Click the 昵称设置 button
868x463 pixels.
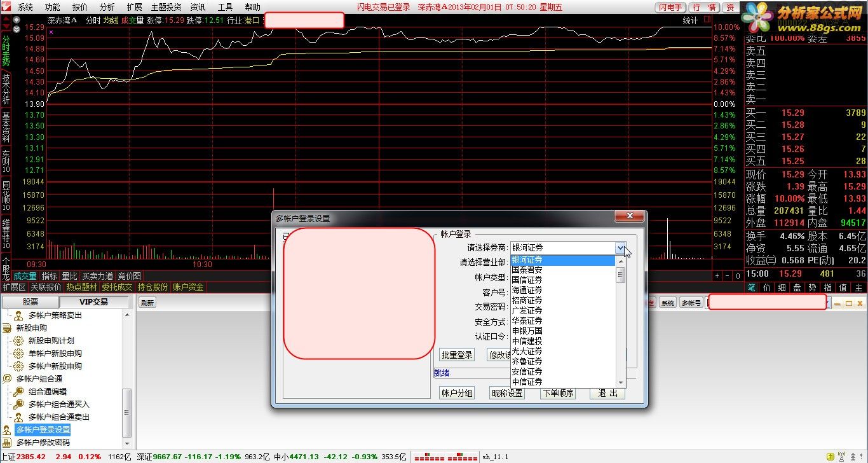tap(507, 393)
